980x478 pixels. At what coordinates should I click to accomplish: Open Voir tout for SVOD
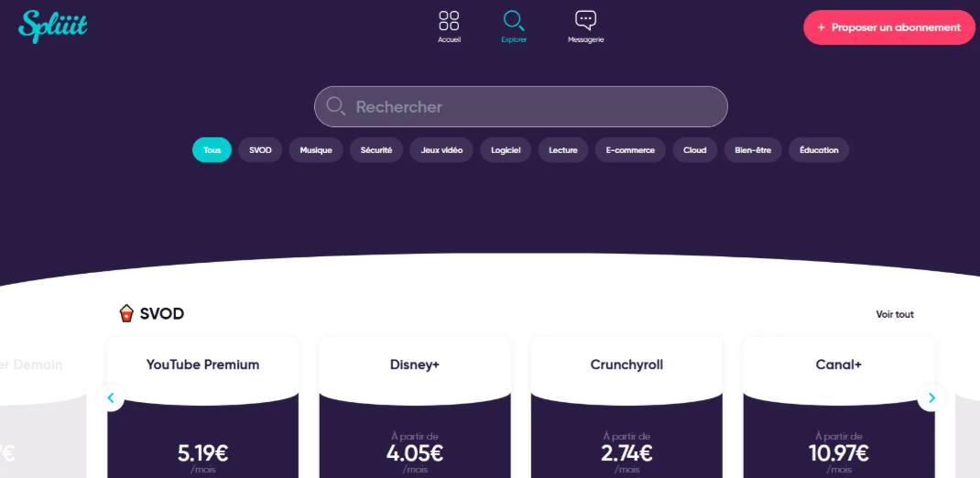pyautogui.click(x=895, y=314)
